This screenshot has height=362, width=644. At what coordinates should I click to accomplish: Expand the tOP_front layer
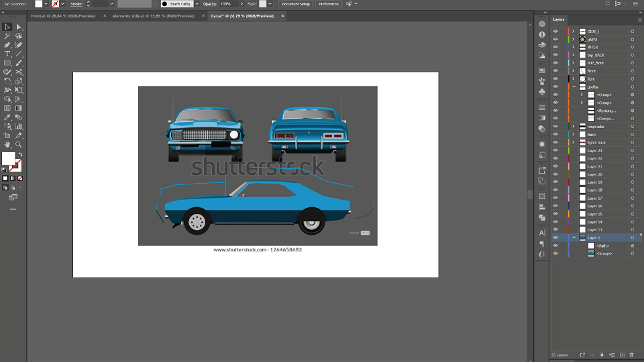(x=574, y=63)
